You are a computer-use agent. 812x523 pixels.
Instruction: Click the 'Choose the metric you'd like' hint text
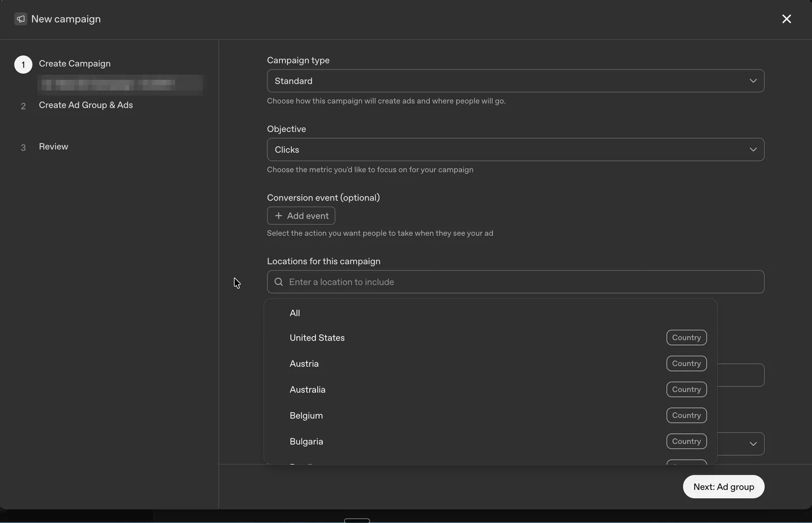click(370, 170)
